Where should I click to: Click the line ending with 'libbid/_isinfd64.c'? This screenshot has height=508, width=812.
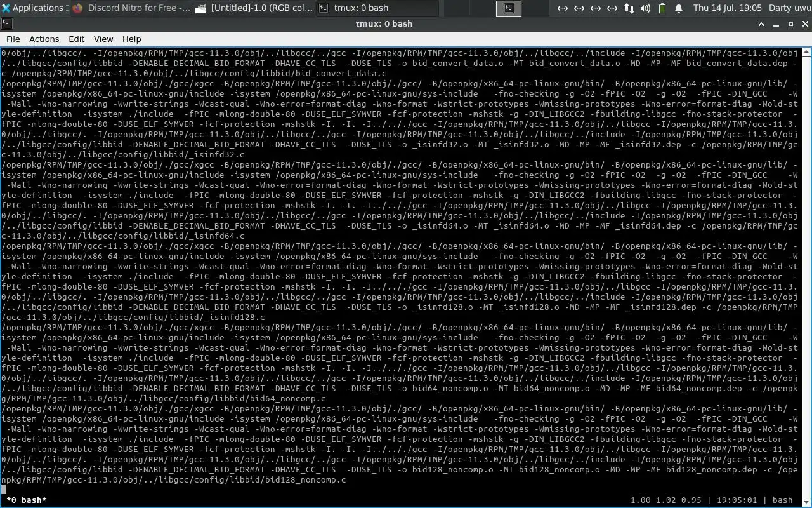(122, 236)
